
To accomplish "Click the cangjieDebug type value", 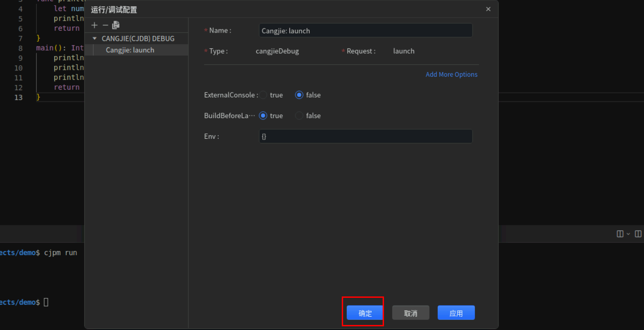I will 277,51.
